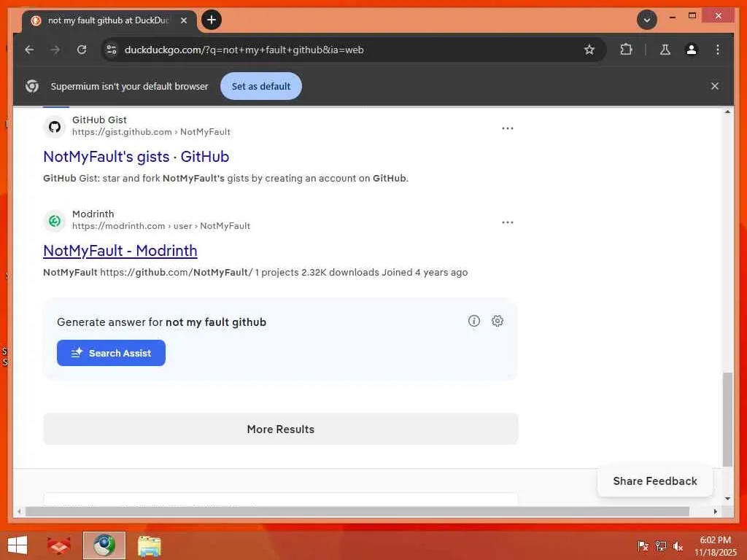Screen dimensions: 747x560
Task: Open the Chrome Labs flask icon
Action: coord(665,50)
